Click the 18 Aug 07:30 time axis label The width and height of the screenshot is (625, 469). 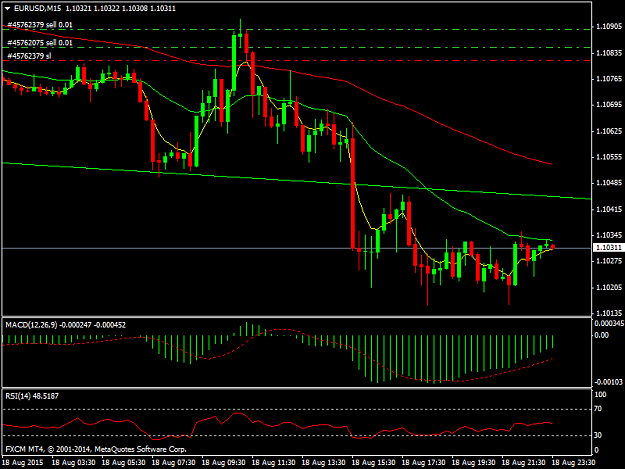tap(174, 462)
